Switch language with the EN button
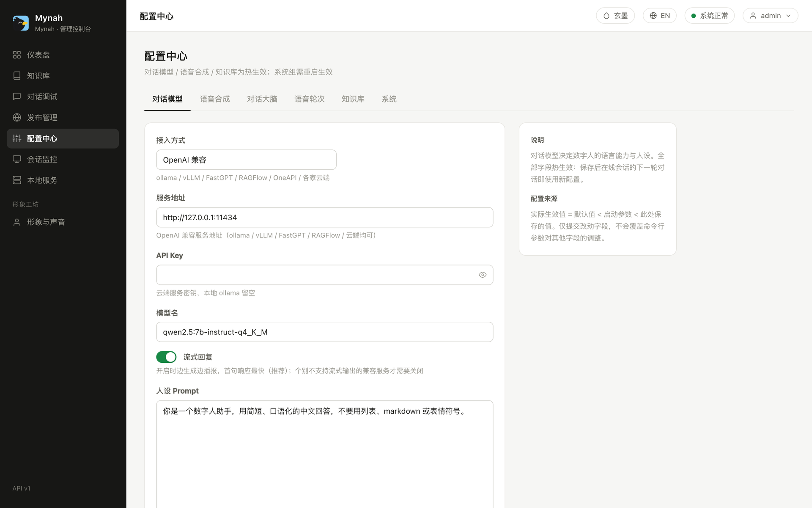Viewport: 812px width, 508px height. point(660,16)
